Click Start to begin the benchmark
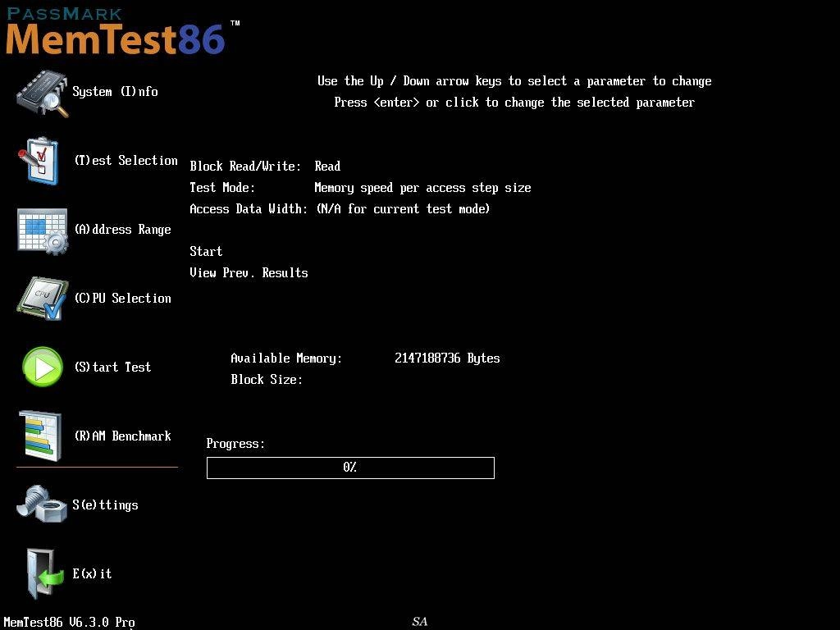The width and height of the screenshot is (840, 630). 206,251
